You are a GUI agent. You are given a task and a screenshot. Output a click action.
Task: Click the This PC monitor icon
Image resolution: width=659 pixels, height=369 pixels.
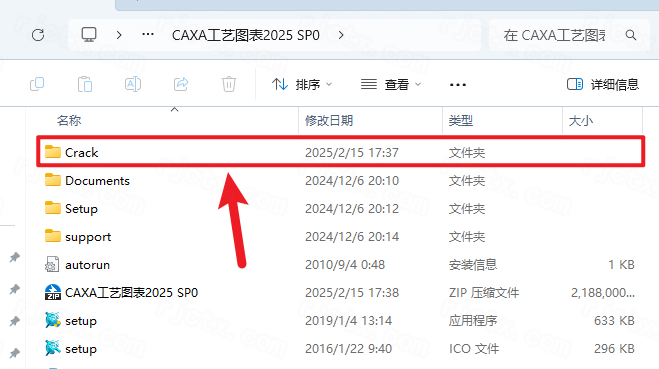89,34
